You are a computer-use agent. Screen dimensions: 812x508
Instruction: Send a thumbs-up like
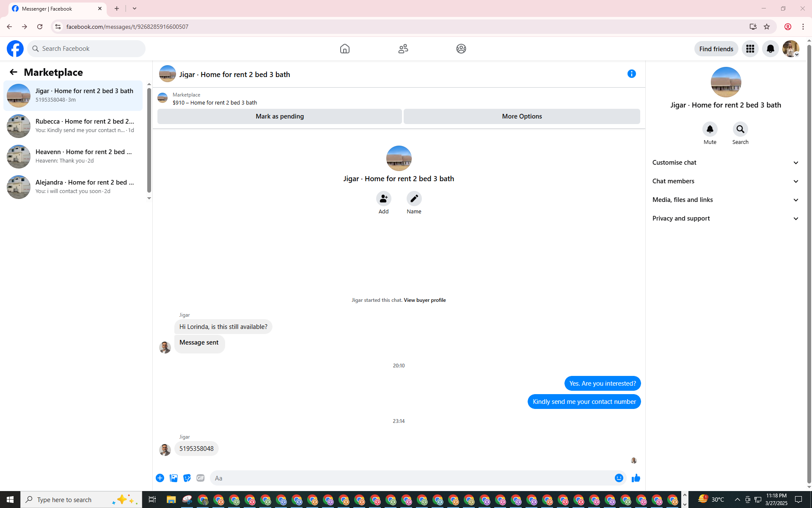(636, 478)
